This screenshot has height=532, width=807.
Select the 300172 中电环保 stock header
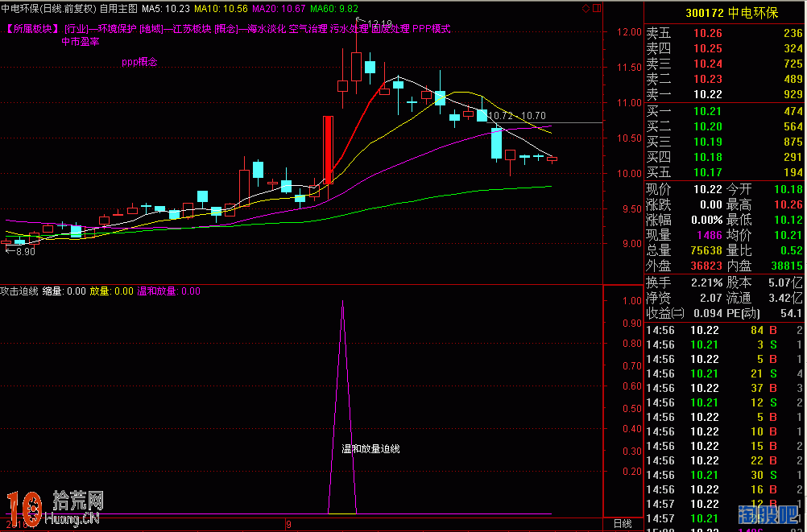pos(725,13)
